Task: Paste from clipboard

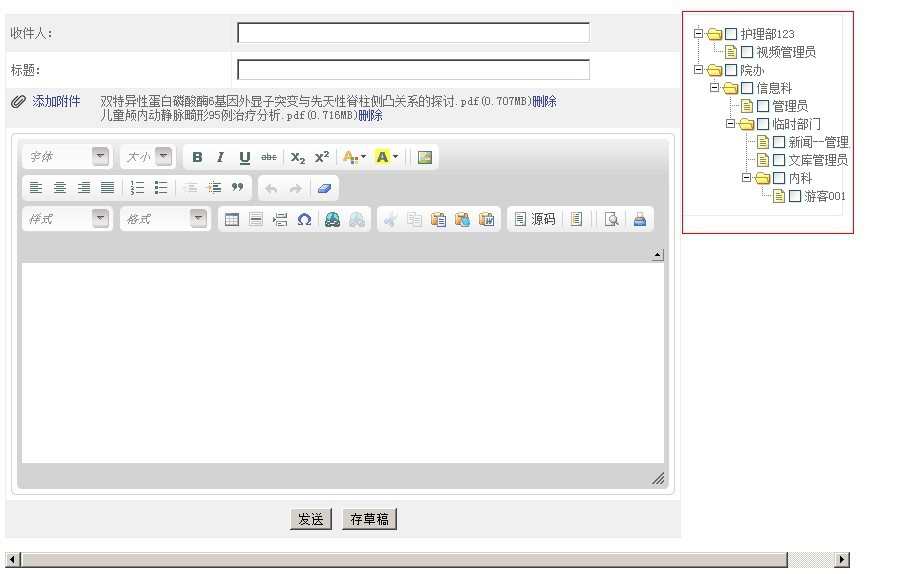Action: 438,219
